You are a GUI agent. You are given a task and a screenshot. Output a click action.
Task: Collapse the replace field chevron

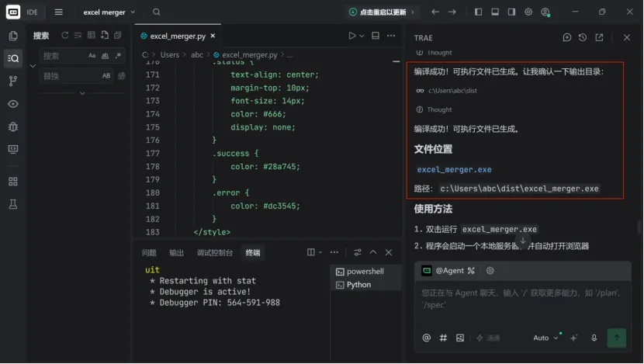pyautogui.click(x=33, y=66)
